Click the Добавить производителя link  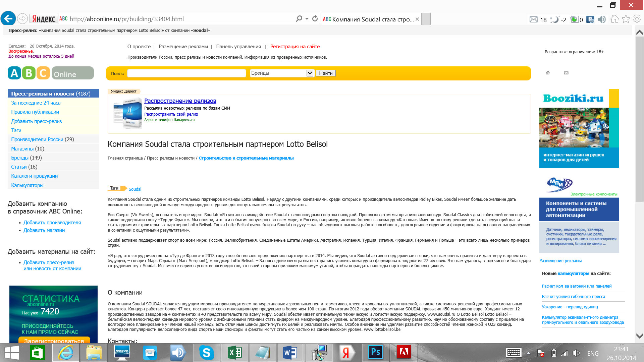[x=52, y=223]
